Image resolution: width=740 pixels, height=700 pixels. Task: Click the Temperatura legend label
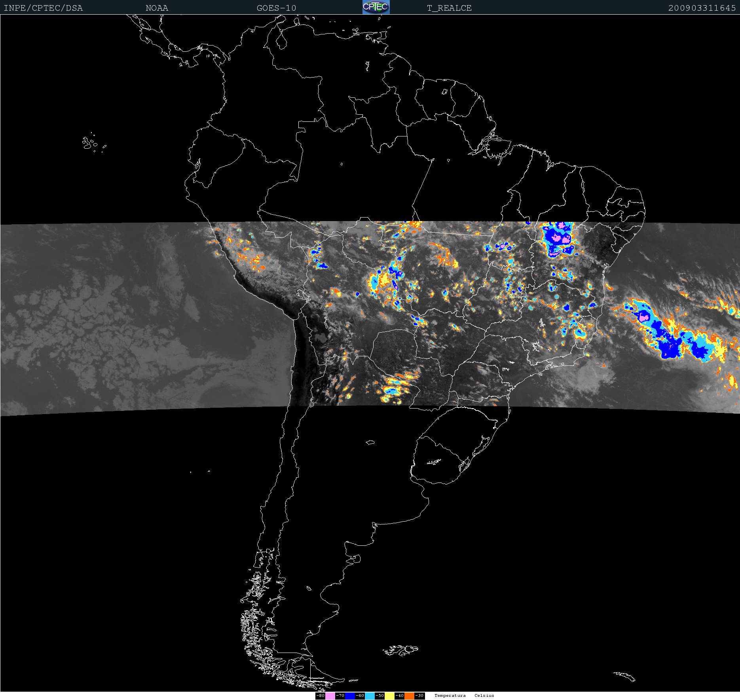point(450,696)
